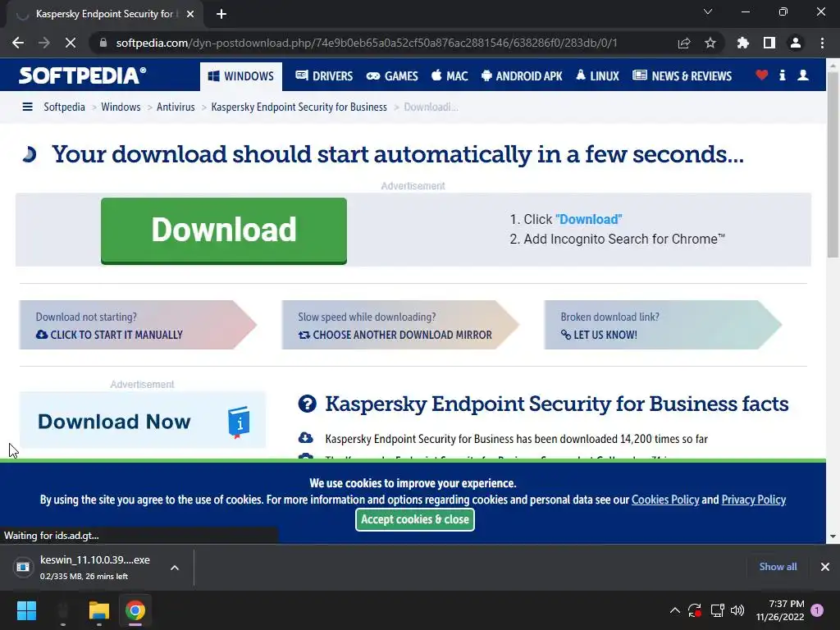Click the Antivirus breadcrumb link
Image resolution: width=840 pixels, height=630 pixels.
176,107
